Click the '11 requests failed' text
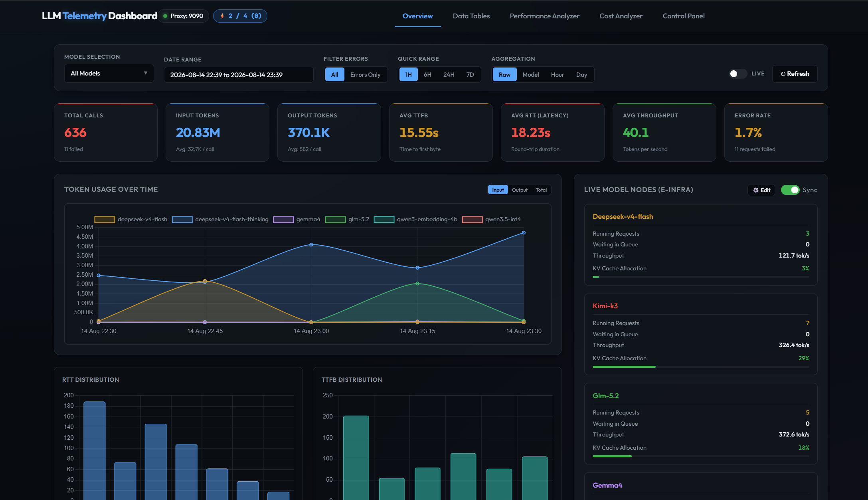Image resolution: width=868 pixels, height=500 pixels. coord(755,149)
